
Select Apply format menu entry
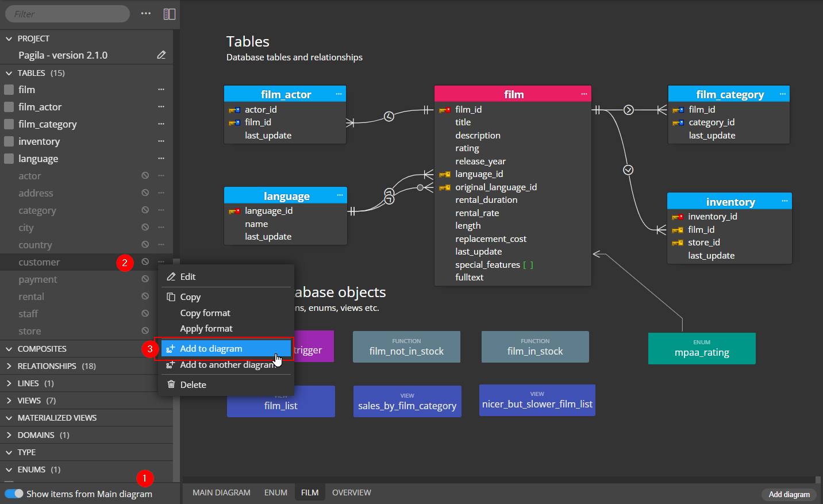click(x=226, y=328)
